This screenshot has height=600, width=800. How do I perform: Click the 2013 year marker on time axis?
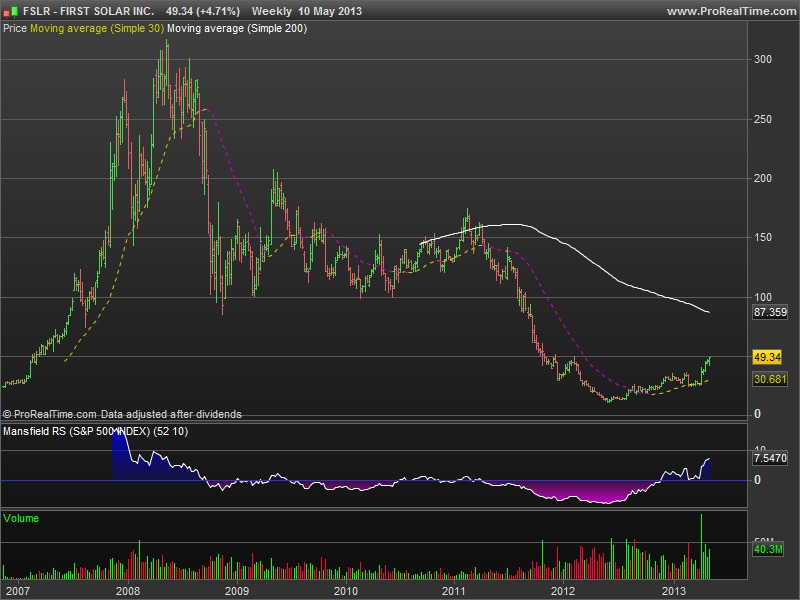[675, 591]
